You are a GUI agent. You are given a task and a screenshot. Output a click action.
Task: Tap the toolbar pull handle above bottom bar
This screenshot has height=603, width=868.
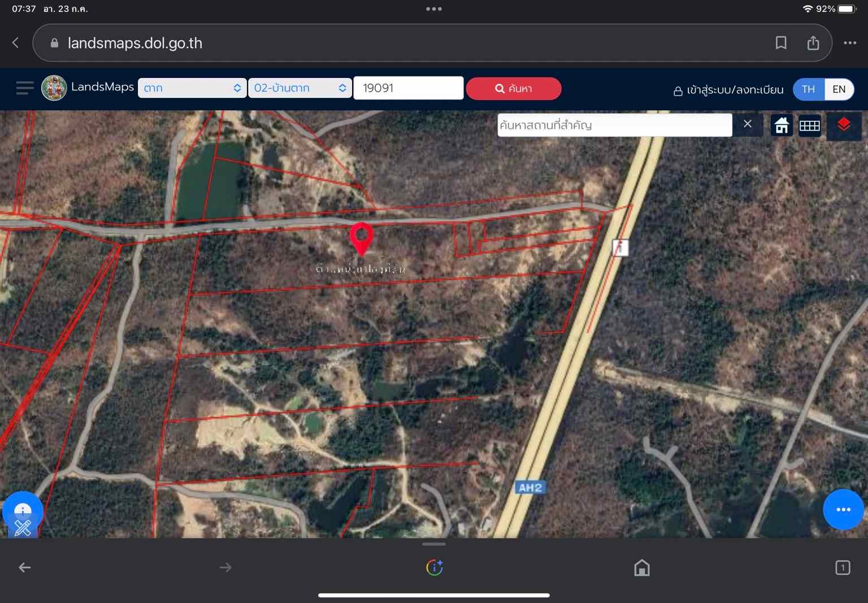click(434, 544)
